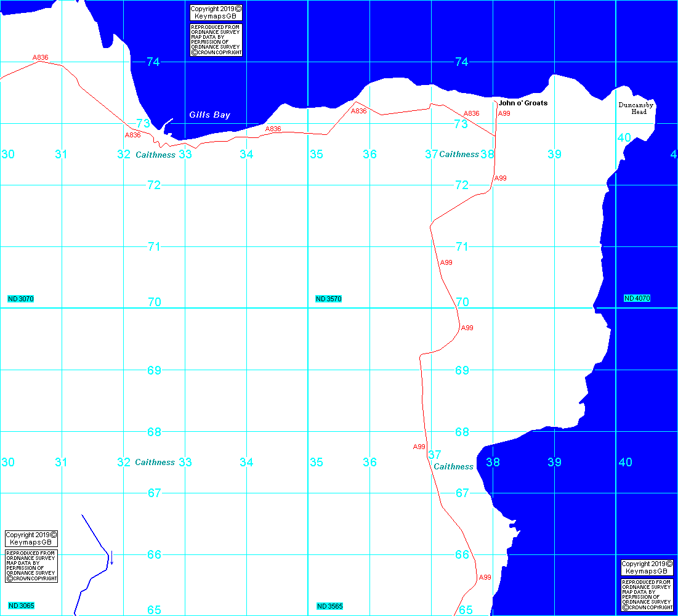Select the Caithness label beside the southern coast
Screen dimensions: 678x616
coord(454,467)
